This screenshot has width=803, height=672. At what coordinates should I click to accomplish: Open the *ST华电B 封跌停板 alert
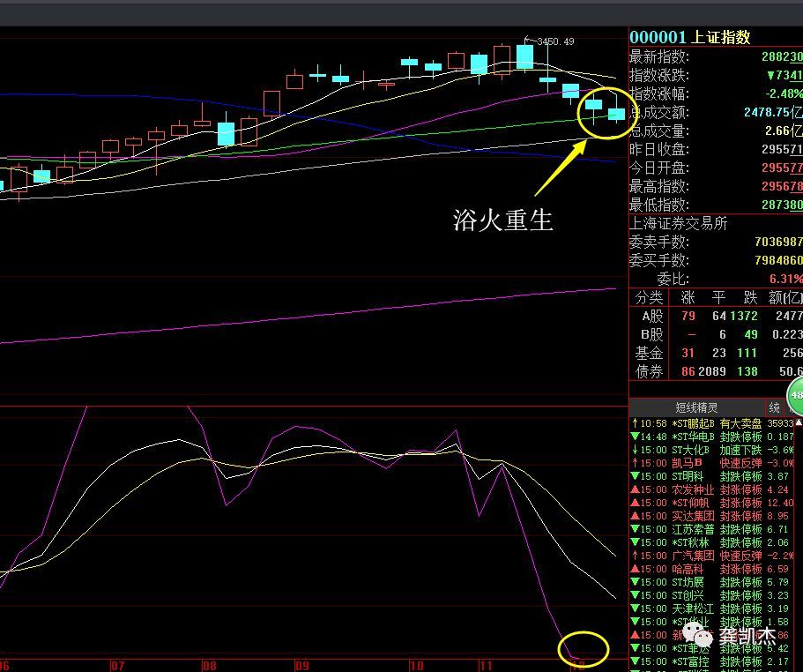coord(712,437)
